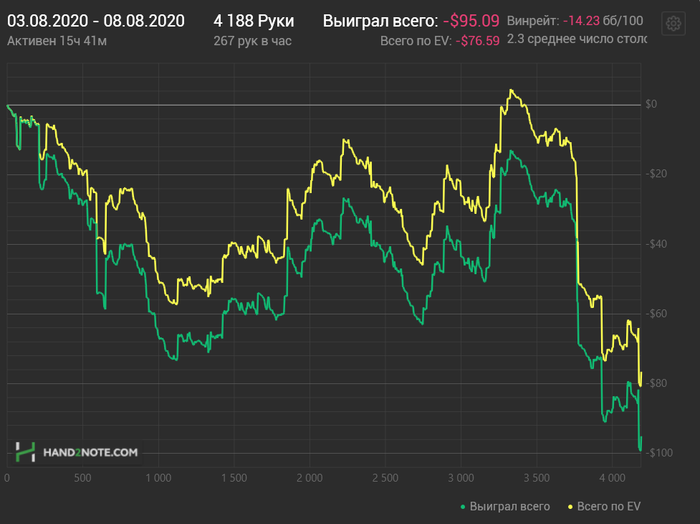
Task: Click the -$40 y-axis label
Action: (656, 244)
